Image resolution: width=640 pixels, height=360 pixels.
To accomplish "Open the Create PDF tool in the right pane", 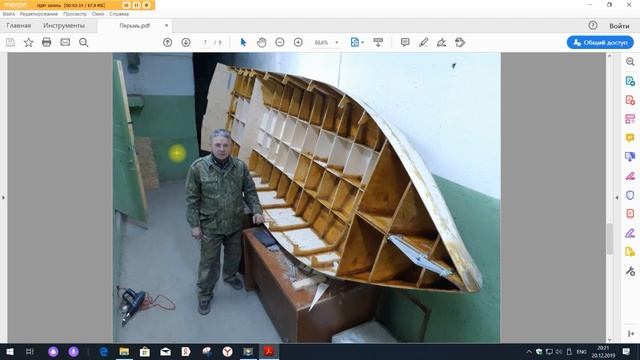I will 630,100.
